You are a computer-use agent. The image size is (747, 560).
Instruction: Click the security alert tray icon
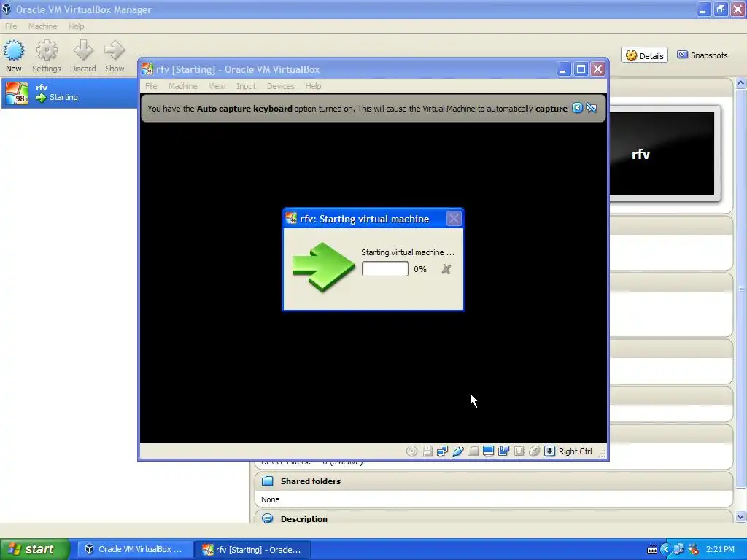tap(693, 550)
